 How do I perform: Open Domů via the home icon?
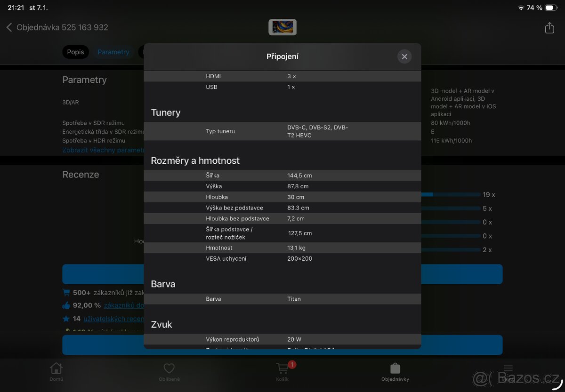[56, 368]
